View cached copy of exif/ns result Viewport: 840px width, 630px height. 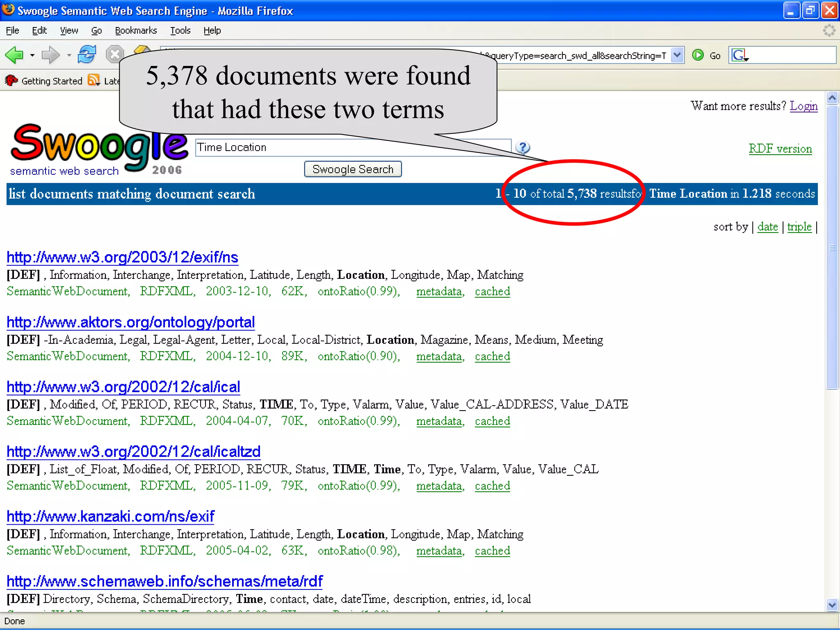click(492, 291)
